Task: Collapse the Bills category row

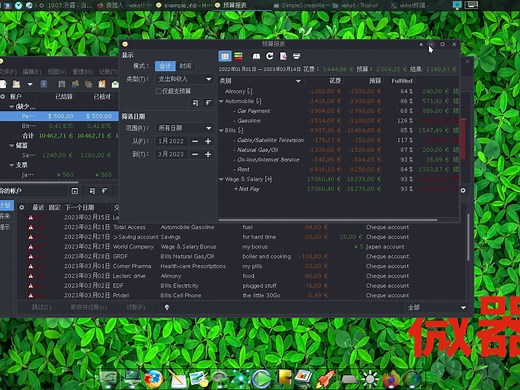Action: [221, 130]
